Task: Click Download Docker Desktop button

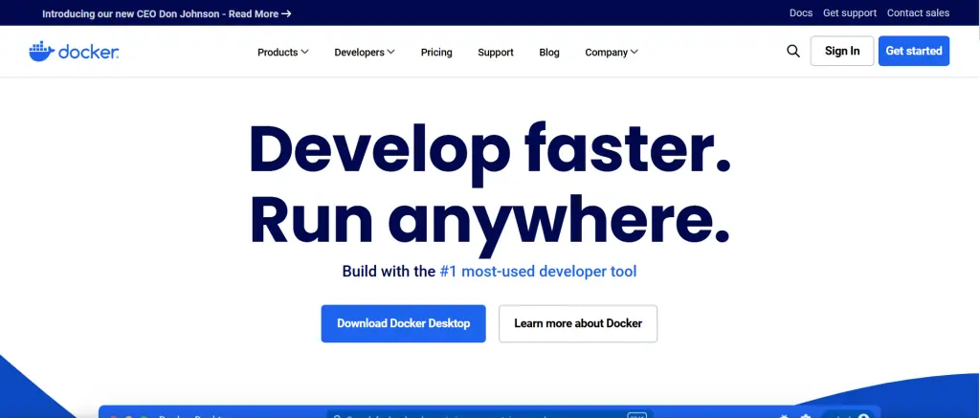Action: pyautogui.click(x=403, y=323)
